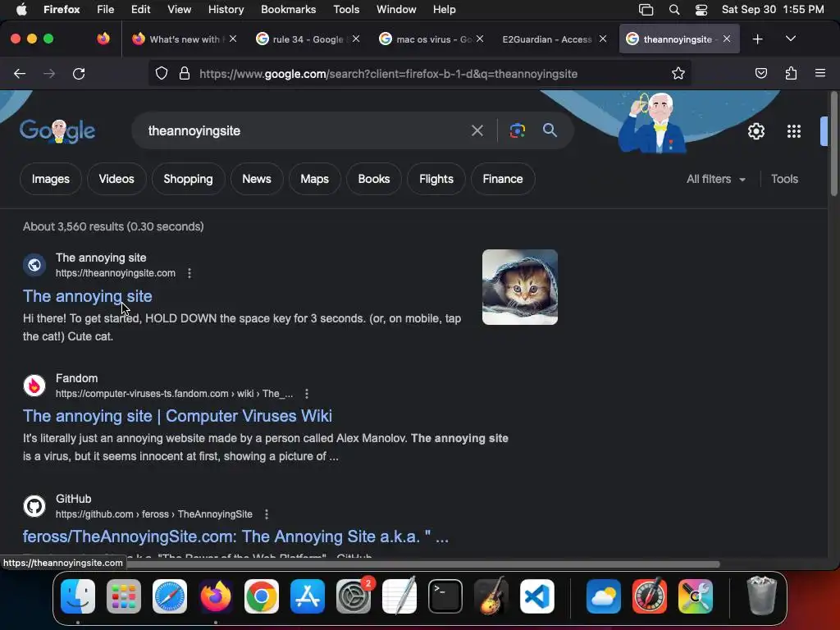
Task: Close the theannoyingsite tab
Action: click(727, 39)
